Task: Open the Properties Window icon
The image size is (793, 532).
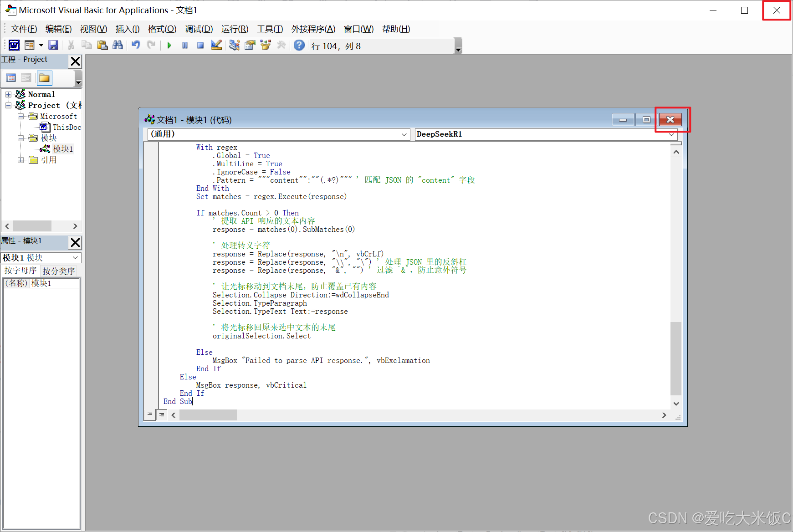Action: pyautogui.click(x=250, y=45)
